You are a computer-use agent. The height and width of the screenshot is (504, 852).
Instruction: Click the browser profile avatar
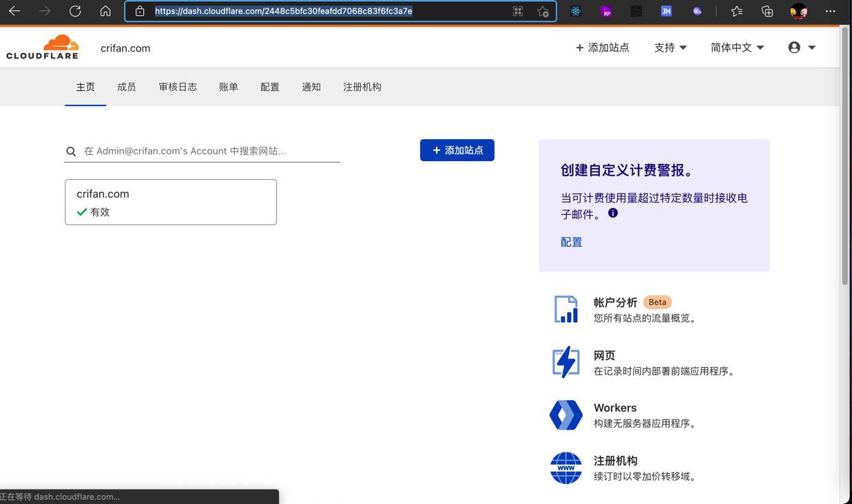(799, 11)
